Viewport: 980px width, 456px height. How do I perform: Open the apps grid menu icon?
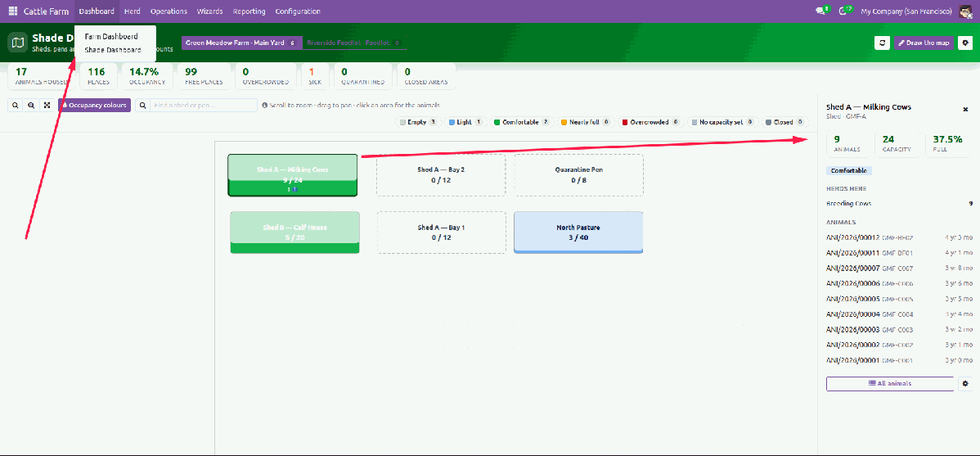click(13, 11)
